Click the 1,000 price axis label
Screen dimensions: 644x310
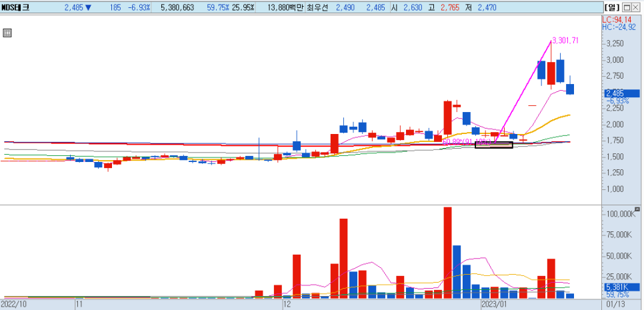615,189
